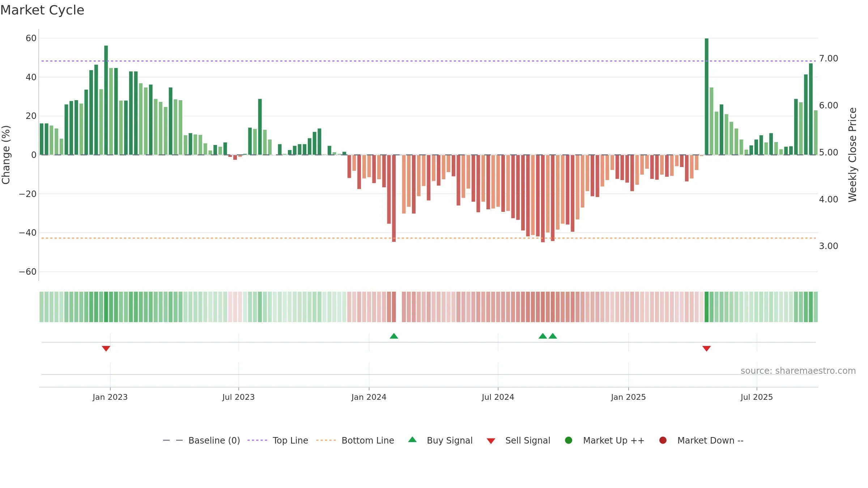Click the '−20' tick on the left axis
Image resolution: width=868 pixels, height=488 pixels.
(27, 194)
